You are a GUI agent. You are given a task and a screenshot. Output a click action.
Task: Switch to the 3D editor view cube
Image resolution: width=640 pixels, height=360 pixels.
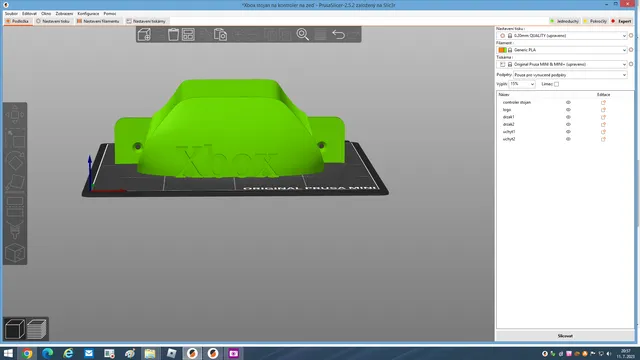15,329
